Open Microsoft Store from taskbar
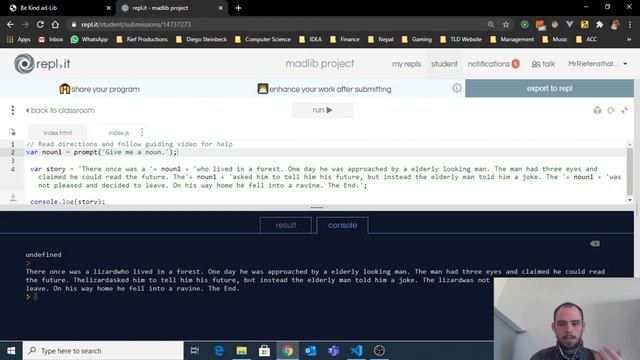 [264, 351]
